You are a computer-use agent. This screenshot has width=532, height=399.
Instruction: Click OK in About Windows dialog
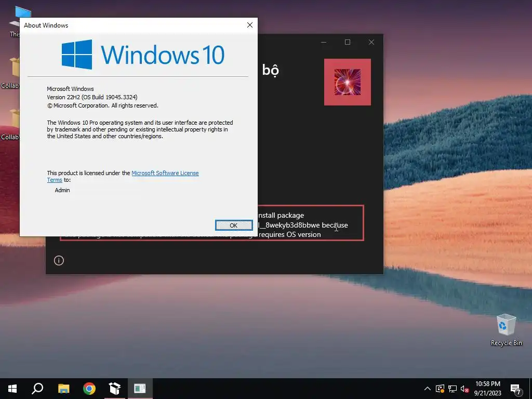tap(233, 225)
